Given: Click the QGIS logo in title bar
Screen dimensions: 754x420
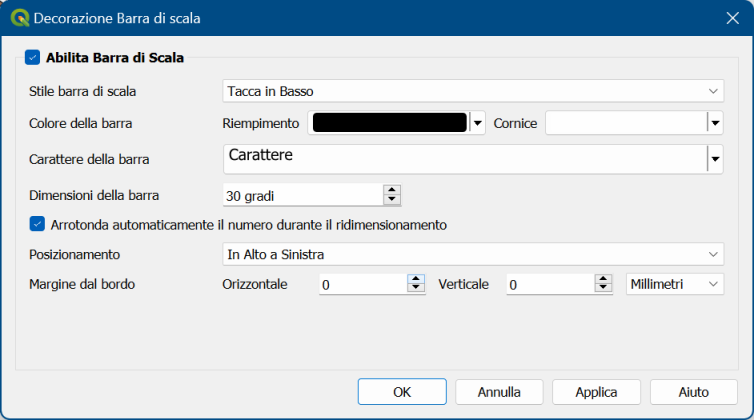Looking at the screenshot, I should (20, 18).
